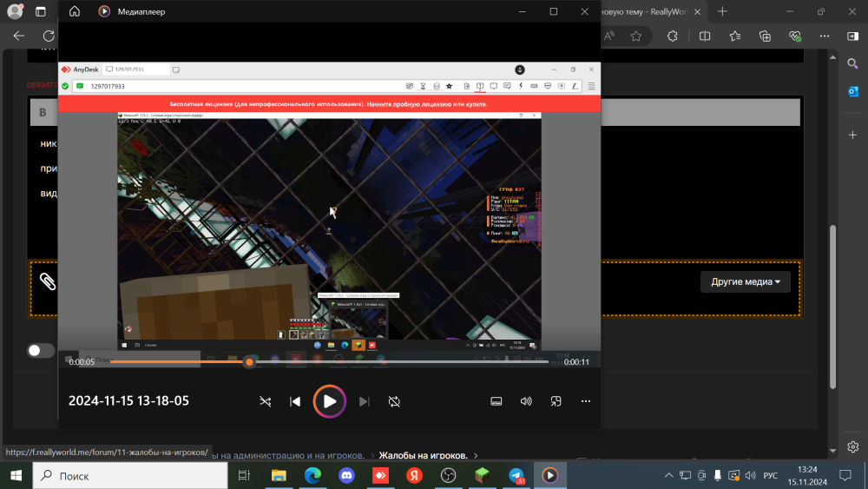
Task: Toggle shuffle in Media Player
Action: tap(265, 401)
